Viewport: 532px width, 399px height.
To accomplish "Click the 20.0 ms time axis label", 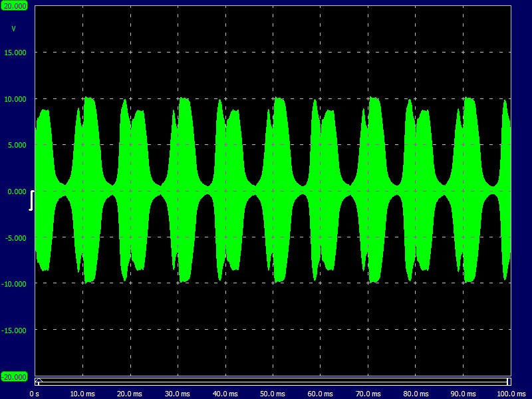I will pos(130,394).
